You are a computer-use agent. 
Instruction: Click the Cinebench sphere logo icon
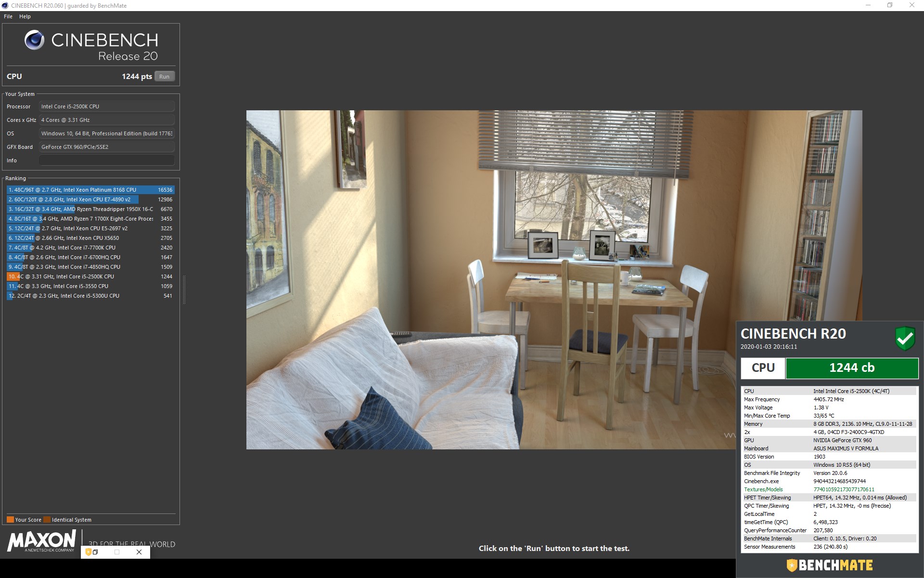[x=35, y=40]
